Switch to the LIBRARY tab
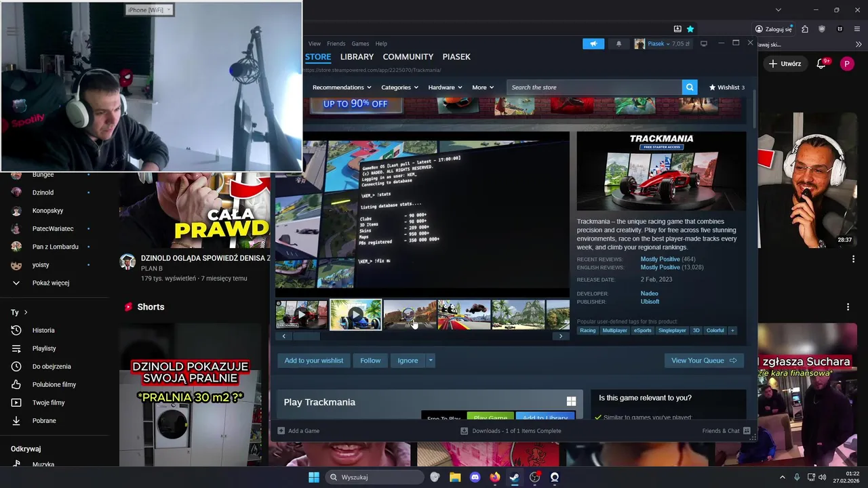Image resolution: width=868 pixels, height=488 pixels. point(357,57)
